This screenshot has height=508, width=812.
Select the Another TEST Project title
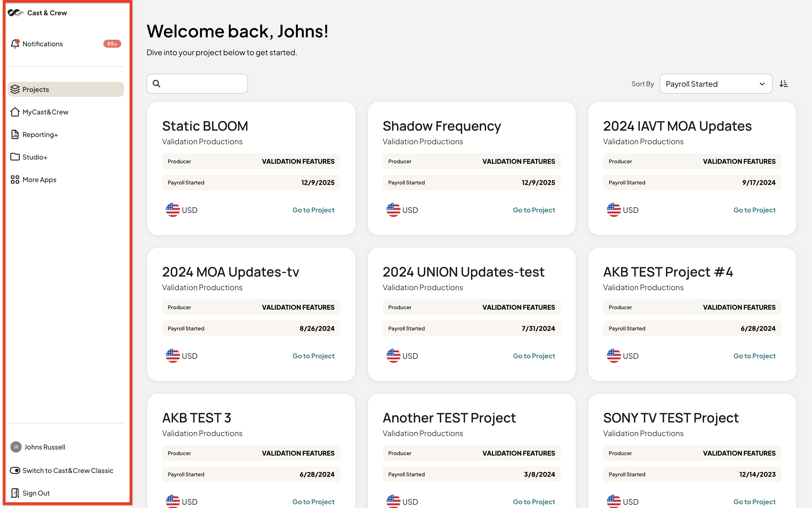coord(449,418)
